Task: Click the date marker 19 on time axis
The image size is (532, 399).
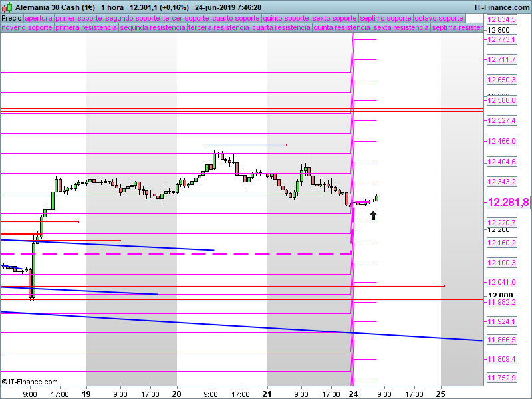Action: coord(86,393)
